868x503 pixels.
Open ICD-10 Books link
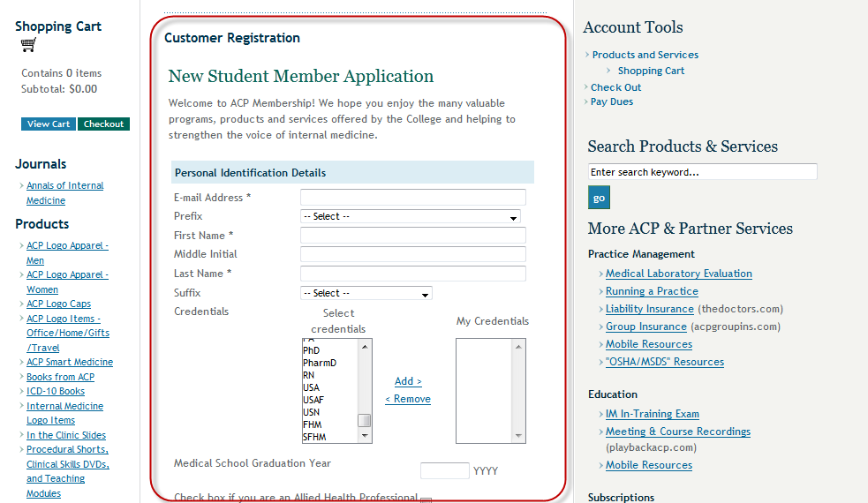click(56, 391)
